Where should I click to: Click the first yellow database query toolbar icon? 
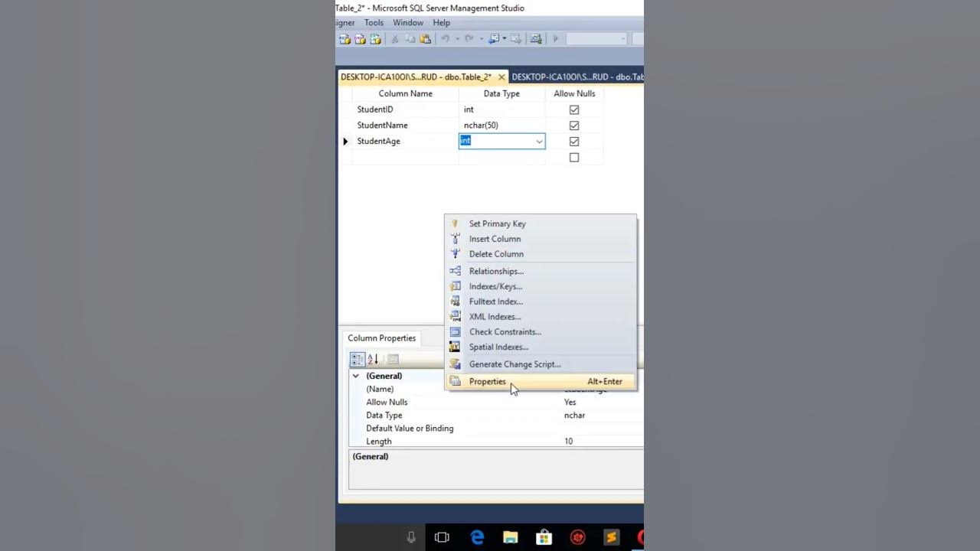[x=345, y=39]
